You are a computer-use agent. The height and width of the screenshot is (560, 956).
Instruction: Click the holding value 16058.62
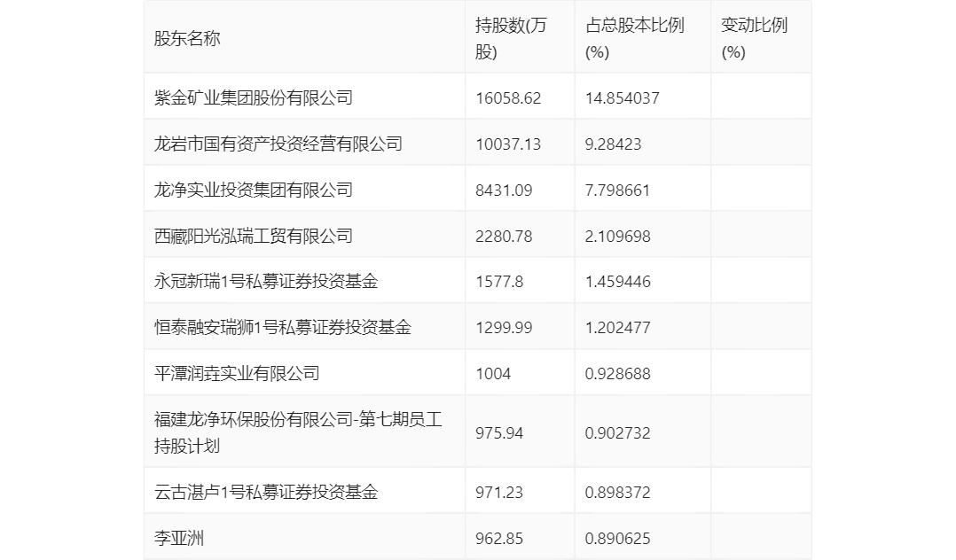[508, 98]
